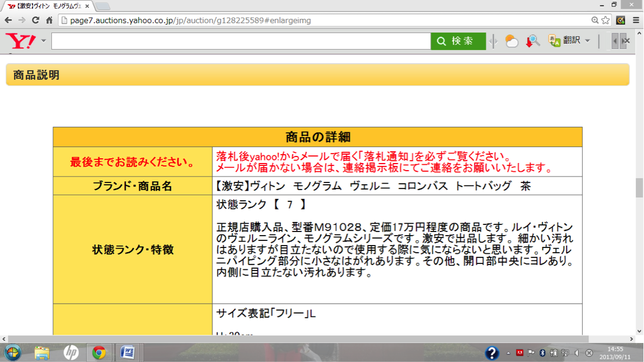644x362 pixels.
Task: Open Windows Explorer from the taskbar
Action: point(42,353)
